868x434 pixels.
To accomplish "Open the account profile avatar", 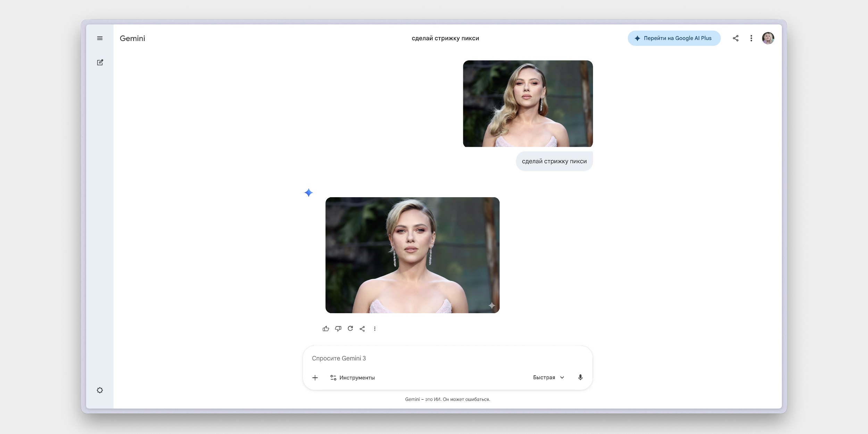I will point(768,38).
